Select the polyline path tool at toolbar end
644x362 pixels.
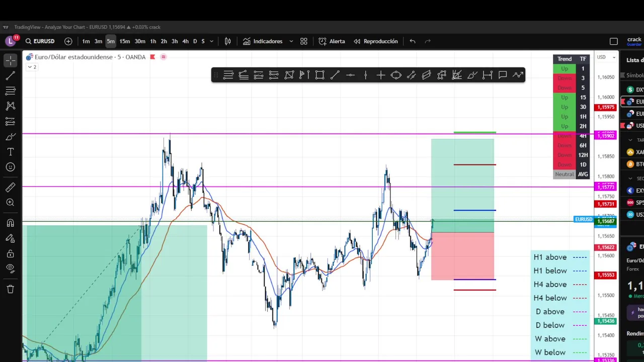518,75
